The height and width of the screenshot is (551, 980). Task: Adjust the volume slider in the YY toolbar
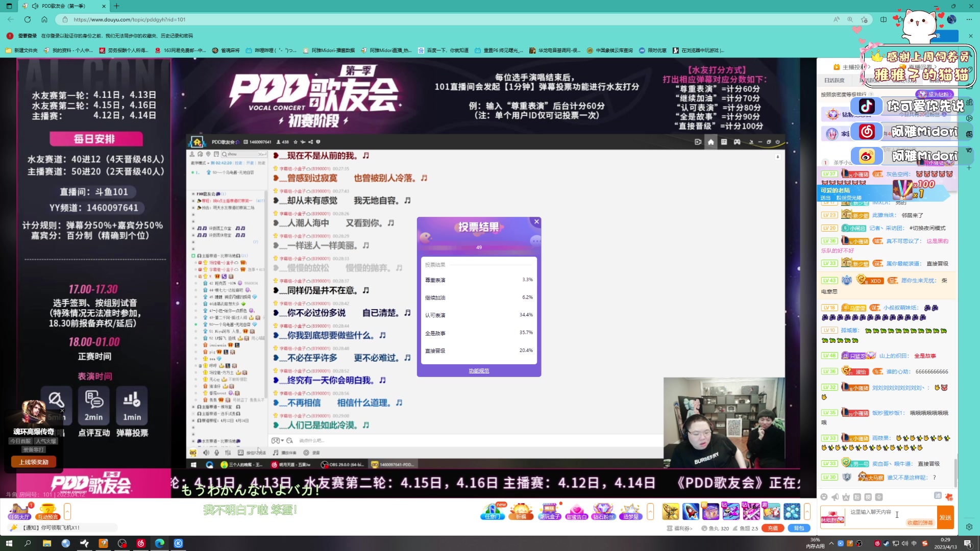pyautogui.click(x=228, y=452)
